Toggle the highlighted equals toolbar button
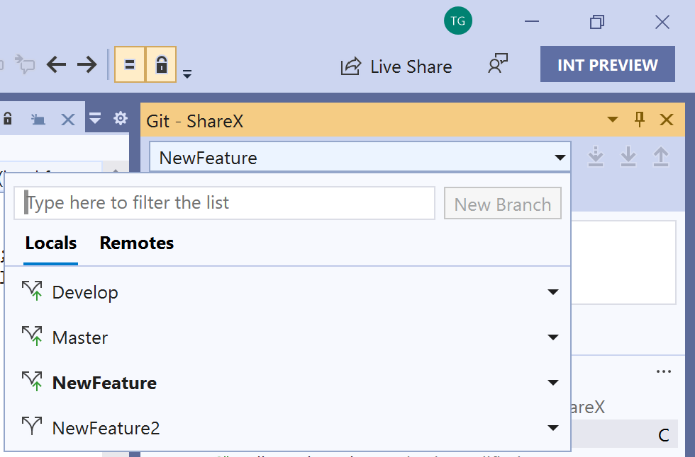Image resolution: width=695 pixels, height=457 pixels. (x=129, y=65)
